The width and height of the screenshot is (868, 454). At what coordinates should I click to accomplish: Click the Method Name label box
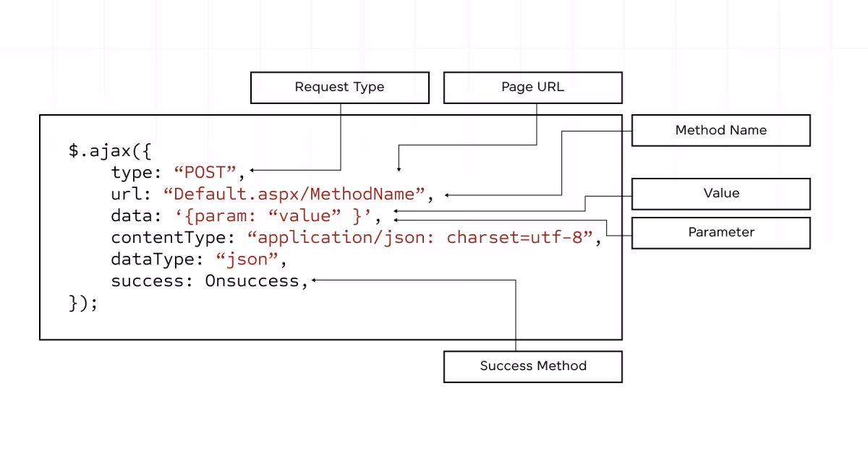click(720, 130)
